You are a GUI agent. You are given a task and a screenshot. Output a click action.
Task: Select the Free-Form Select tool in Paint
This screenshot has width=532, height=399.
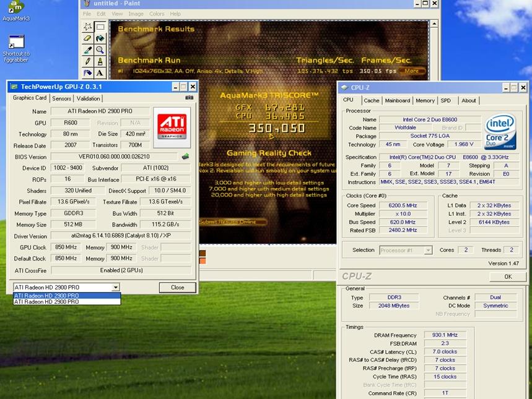pyautogui.click(x=88, y=27)
